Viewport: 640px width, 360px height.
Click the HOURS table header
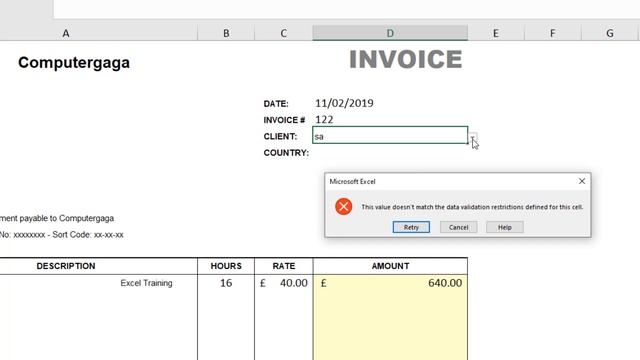pyautogui.click(x=226, y=266)
